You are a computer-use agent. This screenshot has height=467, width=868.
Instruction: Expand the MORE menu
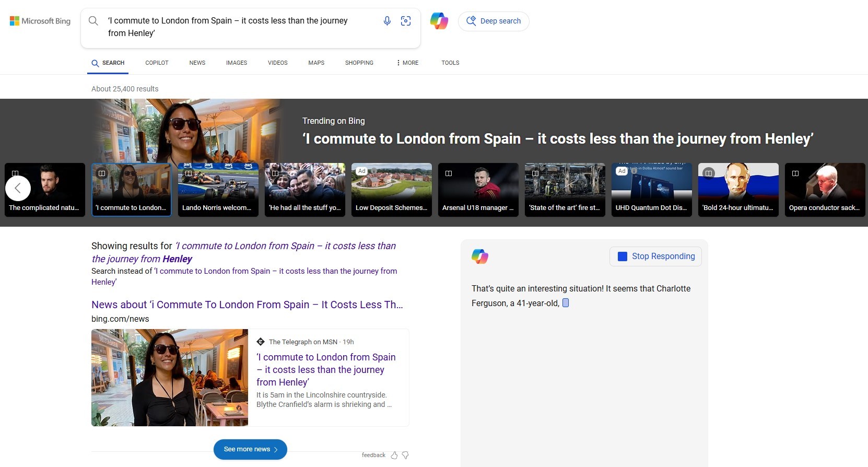407,63
